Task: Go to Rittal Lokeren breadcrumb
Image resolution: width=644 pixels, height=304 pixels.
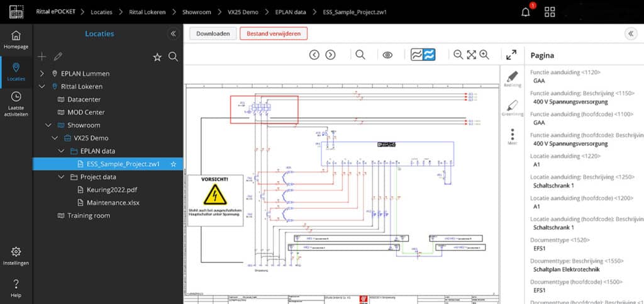Action: coord(147,12)
